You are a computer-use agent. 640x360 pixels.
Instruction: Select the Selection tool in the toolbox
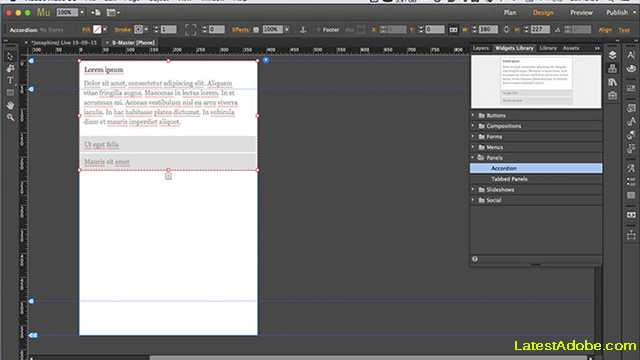coord(10,56)
